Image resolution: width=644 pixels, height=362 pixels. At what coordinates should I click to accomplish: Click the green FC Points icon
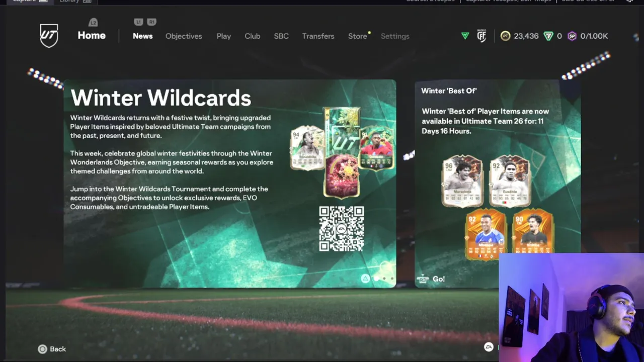pos(548,36)
